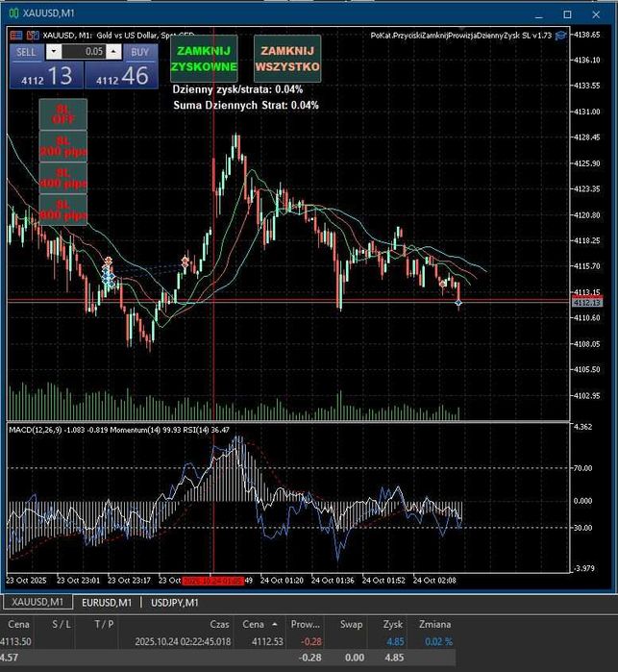618x672 pixels.
Task: Click the sort arrow on Cena column
Action: [275, 625]
